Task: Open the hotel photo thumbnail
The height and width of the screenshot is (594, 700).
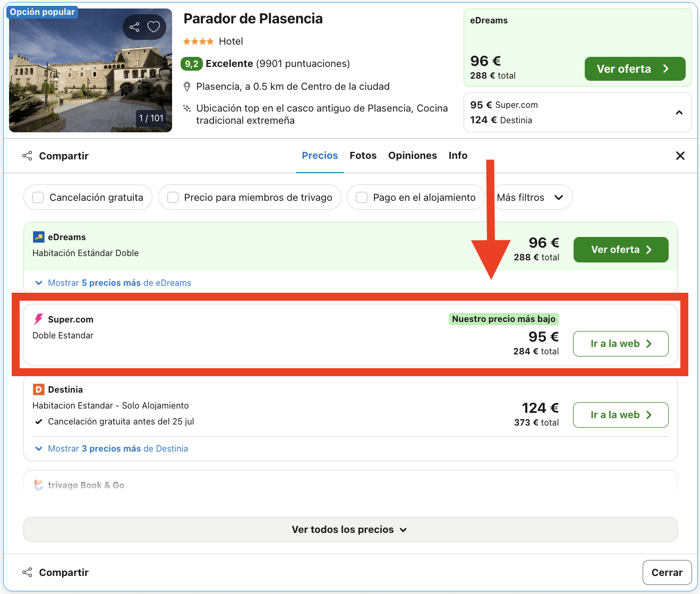Action: (x=90, y=71)
